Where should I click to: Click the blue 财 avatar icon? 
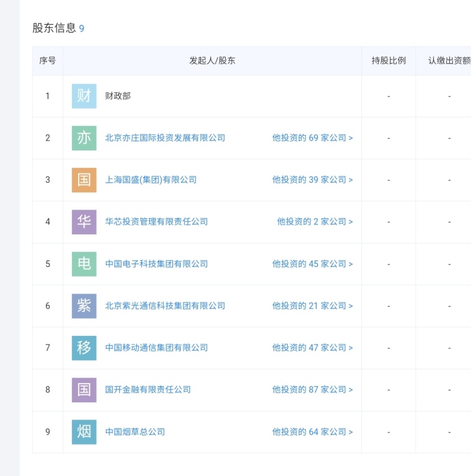point(84,96)
